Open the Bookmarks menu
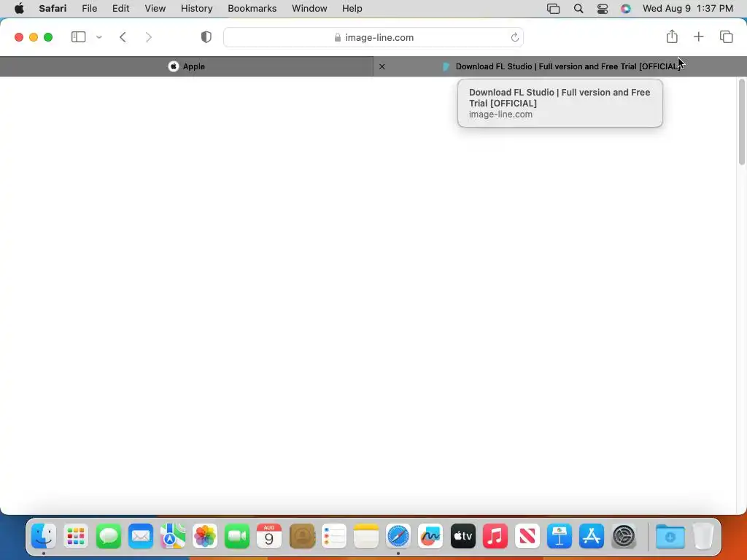The height and width of the screenshot is (560, 747). pos(252,9)
